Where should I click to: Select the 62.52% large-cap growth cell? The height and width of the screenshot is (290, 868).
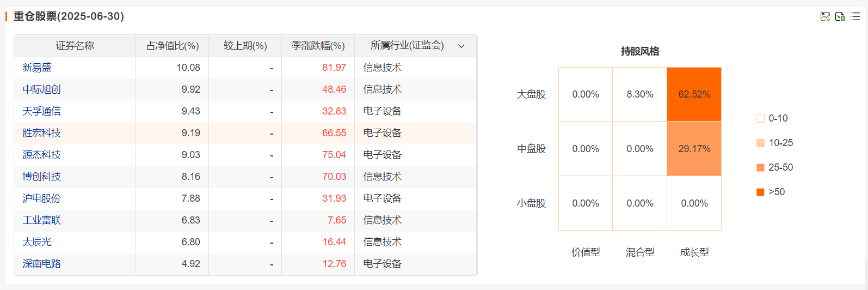[694, 94]
